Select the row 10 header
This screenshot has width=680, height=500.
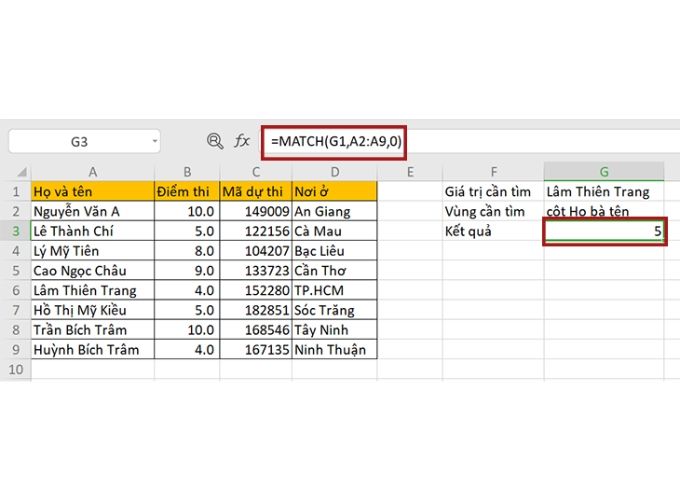tap(15, 369)
